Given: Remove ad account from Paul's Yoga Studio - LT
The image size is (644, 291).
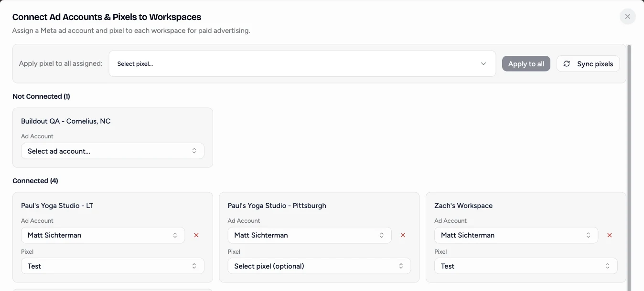Looking at the screenshot, I should click(196, 235).
